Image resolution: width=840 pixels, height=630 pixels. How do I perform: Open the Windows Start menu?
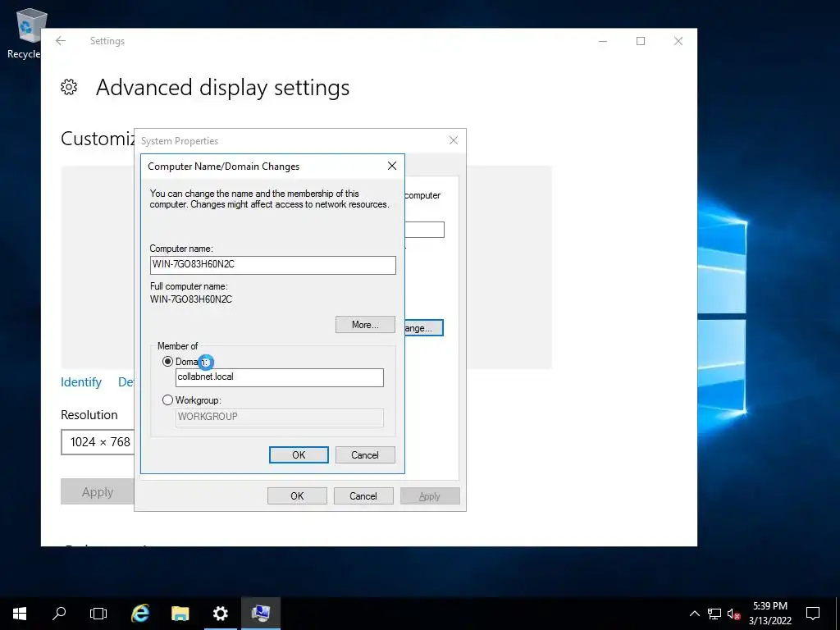pos(20,614)
